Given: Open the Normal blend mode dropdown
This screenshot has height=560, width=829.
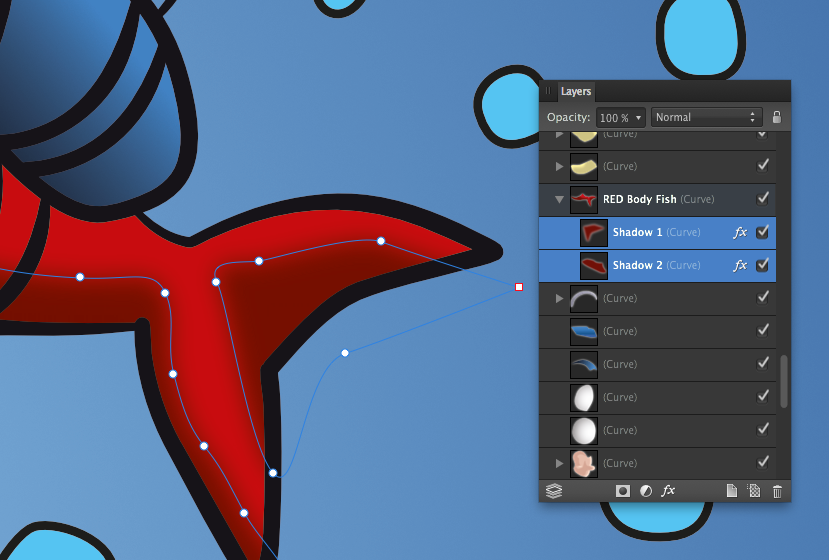Looking at the screenshot, I should pos(706,117).
